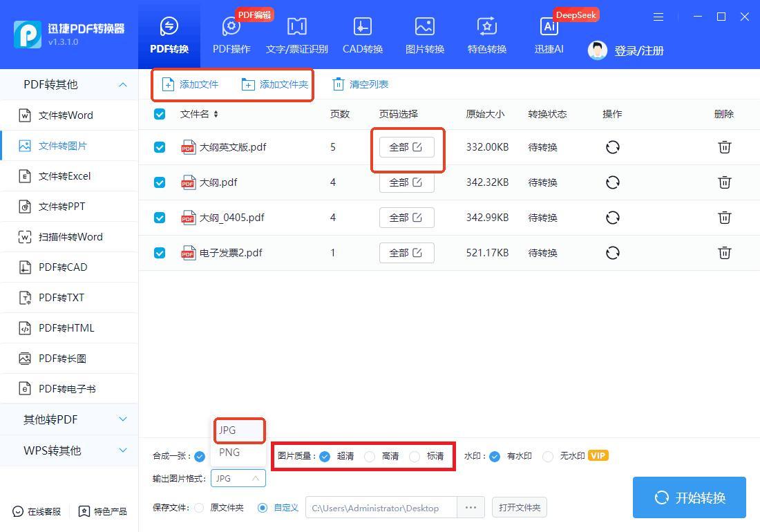
Task: Click the 文字/票证识别 OCR icon
Action: click(296, 27)
